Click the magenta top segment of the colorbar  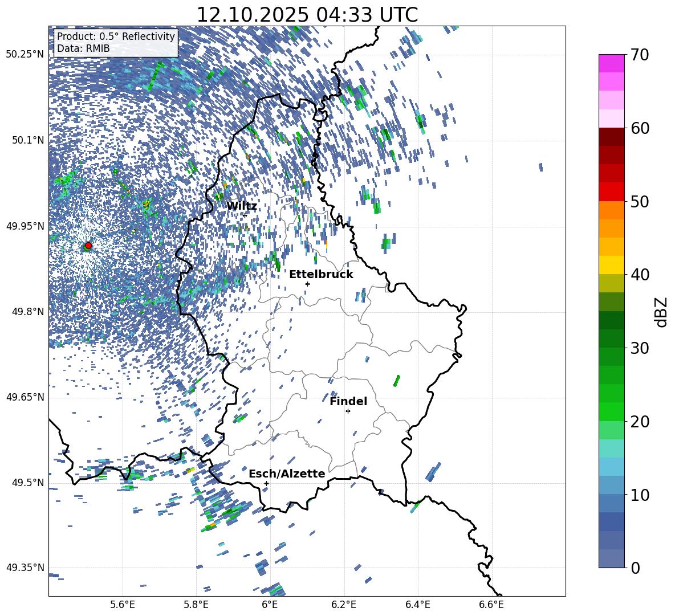(x=611, y=63)
